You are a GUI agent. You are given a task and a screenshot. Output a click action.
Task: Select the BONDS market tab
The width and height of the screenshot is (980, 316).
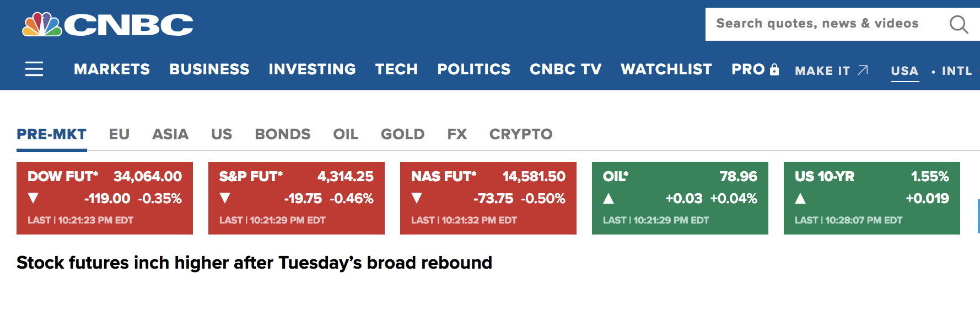[282, 134]
